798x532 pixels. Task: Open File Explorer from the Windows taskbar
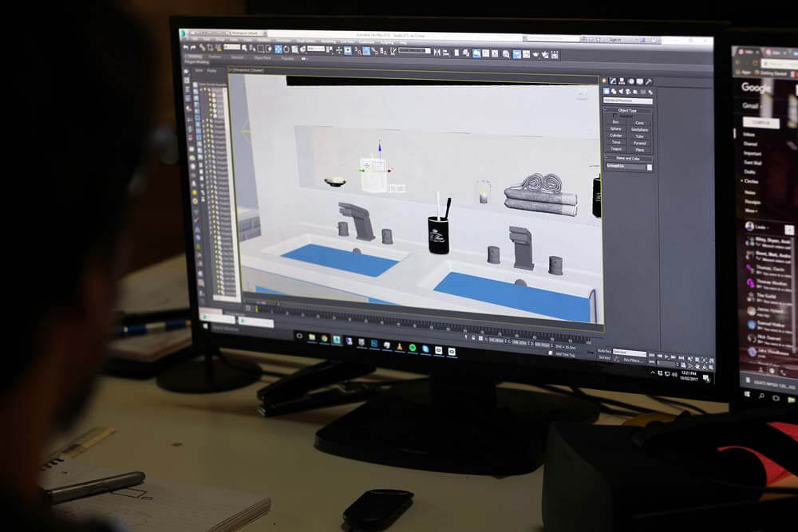[x=311, y=337]
